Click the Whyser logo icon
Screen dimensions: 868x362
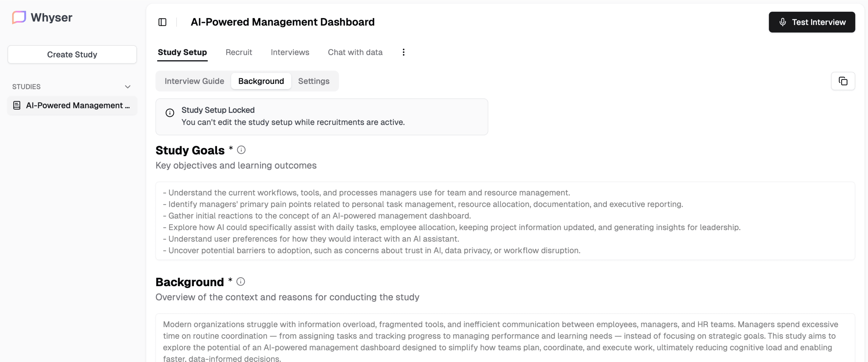(x=19, y=17)
